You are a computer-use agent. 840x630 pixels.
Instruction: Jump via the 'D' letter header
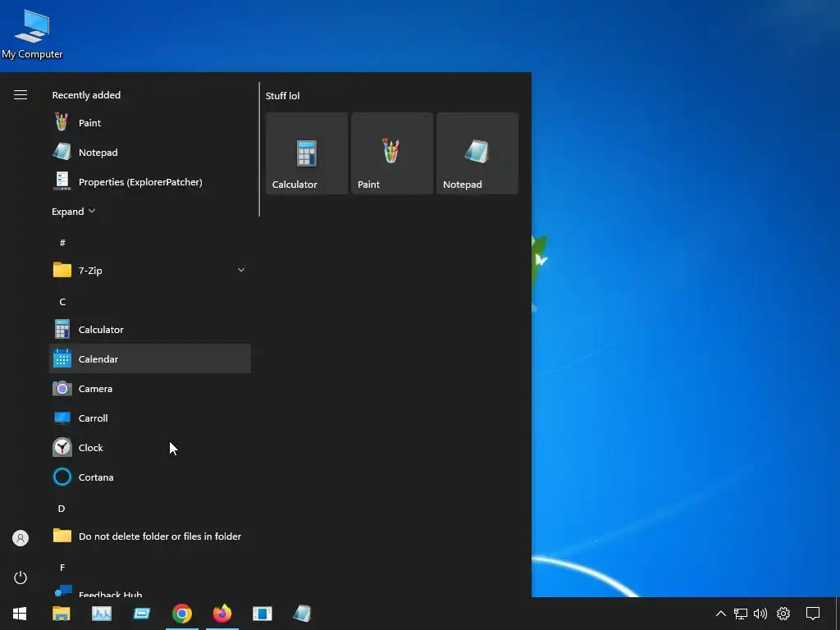click(x=62, y=509)
